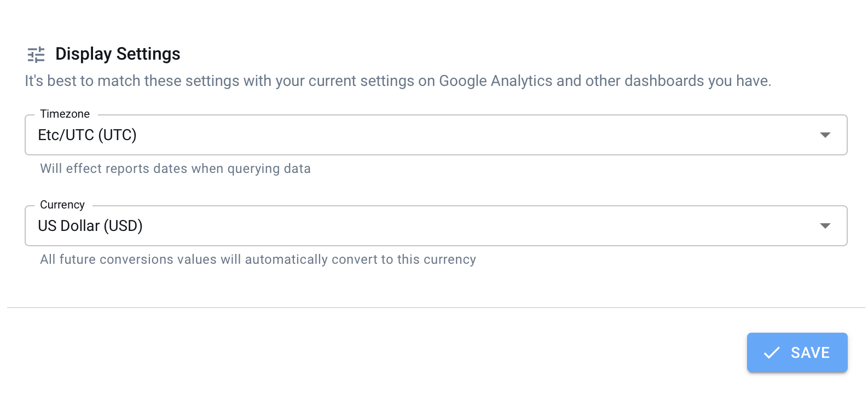Click the divider line above Save
Image resolution: width=868 pixels, height=394 pixels.
[x=436, y=308]
